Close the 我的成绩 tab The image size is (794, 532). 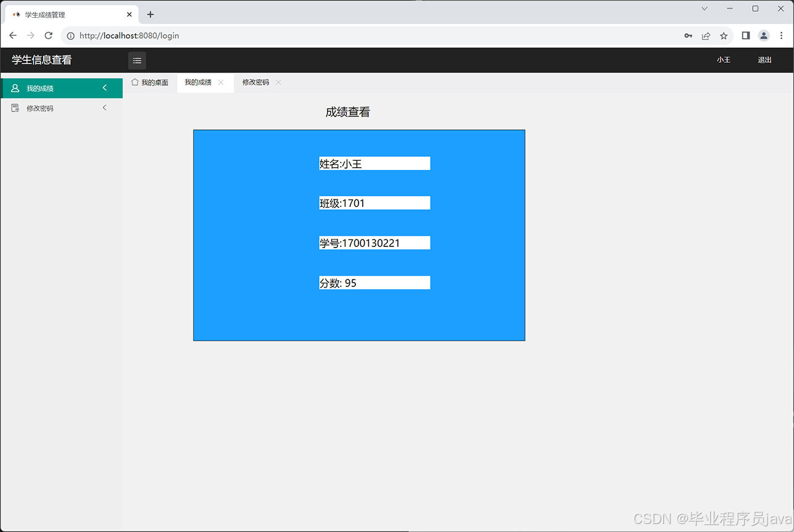tap(221, 83)
